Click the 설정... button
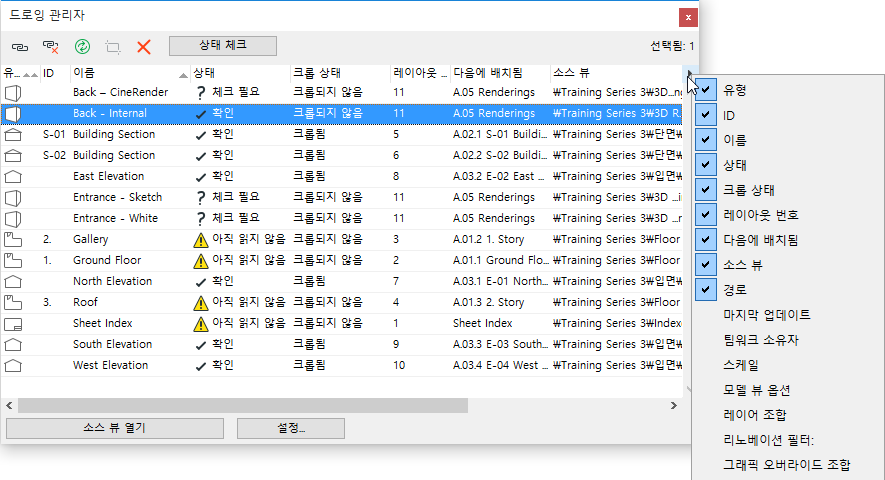The height and width of the screenshot is (480, 885). pos(291,428)
